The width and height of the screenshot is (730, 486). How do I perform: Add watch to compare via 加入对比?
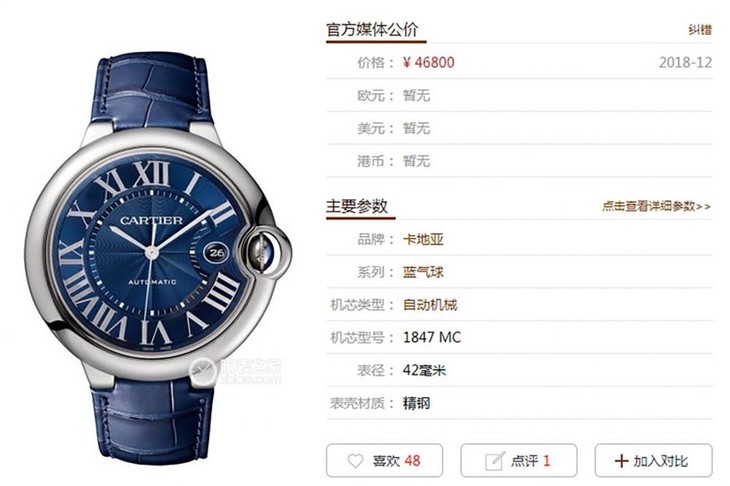pos(653,460)
